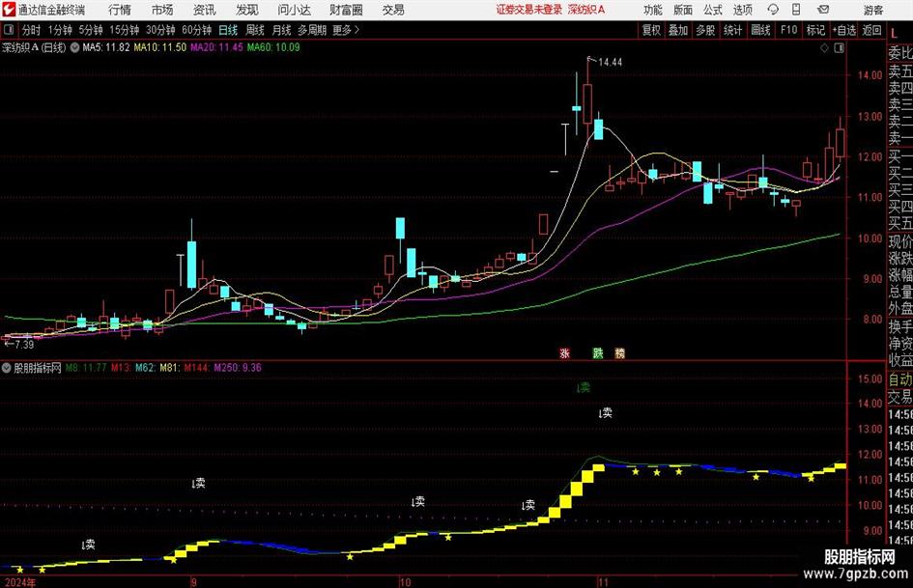This screenshot has width=913, height=588.
Task: Open the 市场 menu
Action: [162, 10]
